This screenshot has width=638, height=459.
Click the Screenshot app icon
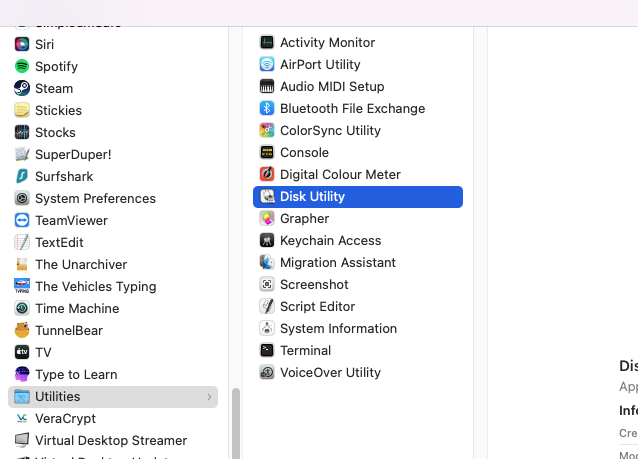pyautogui.click(x=267, y=284)
